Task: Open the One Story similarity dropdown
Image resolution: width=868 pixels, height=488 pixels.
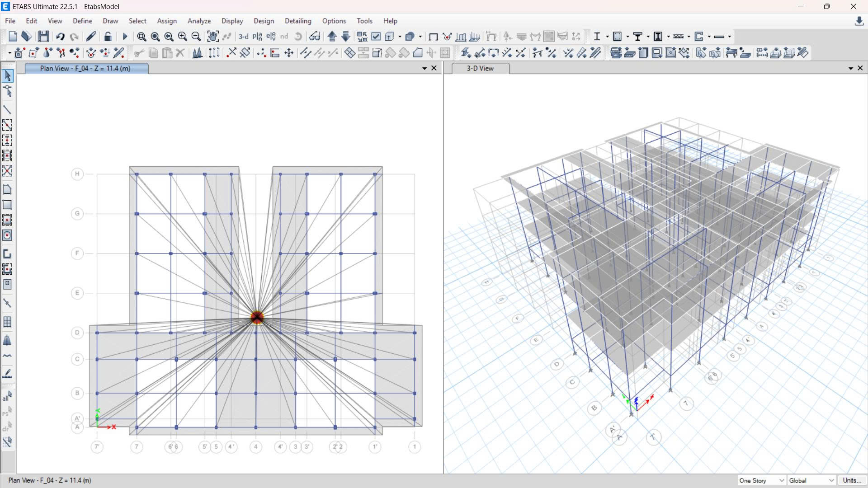Action: 762,480
